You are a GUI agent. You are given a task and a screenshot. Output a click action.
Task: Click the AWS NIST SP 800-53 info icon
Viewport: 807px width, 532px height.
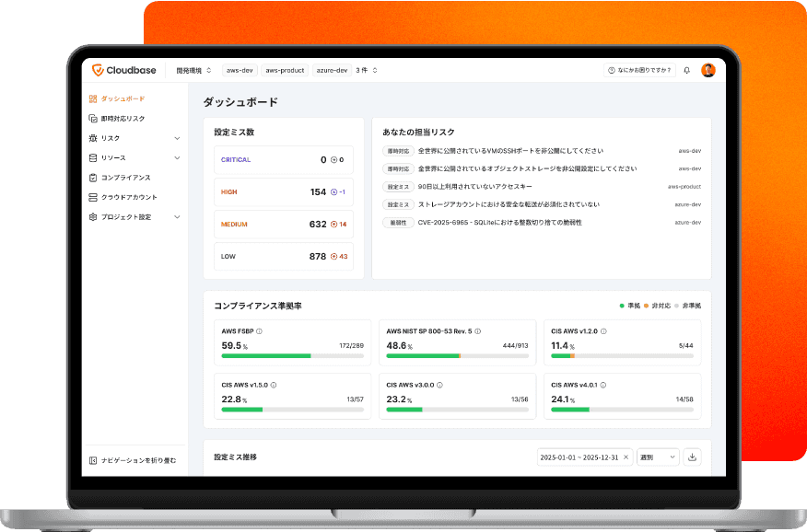point(477,331)
